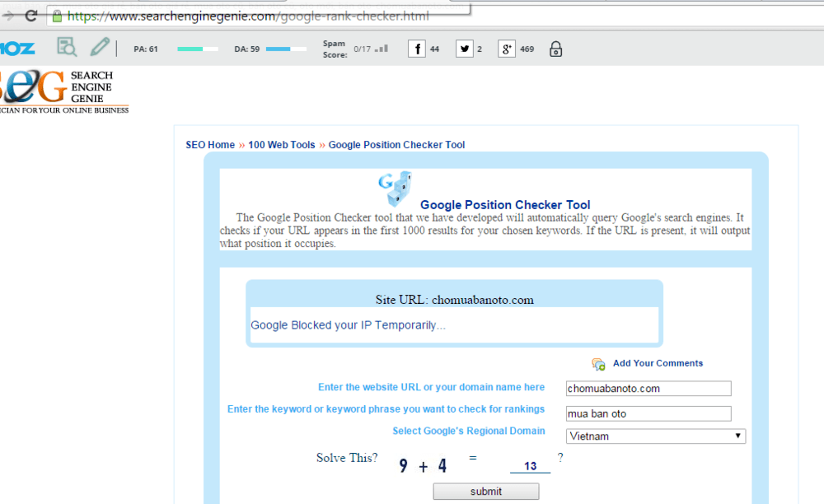Click the green padlock in address bar

click(57, 16)
